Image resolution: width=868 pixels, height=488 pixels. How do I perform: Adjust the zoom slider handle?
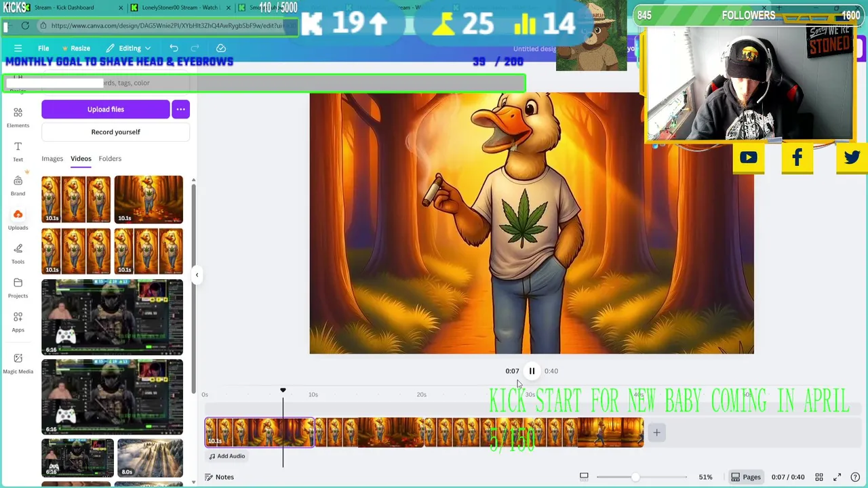[635, 477]
